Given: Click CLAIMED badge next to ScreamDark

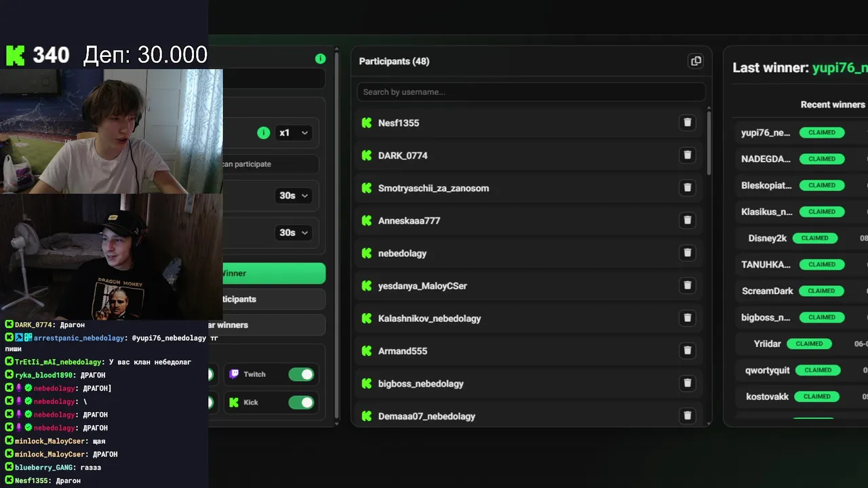Looking at the screenshot, I should click(x=822, y=291).
